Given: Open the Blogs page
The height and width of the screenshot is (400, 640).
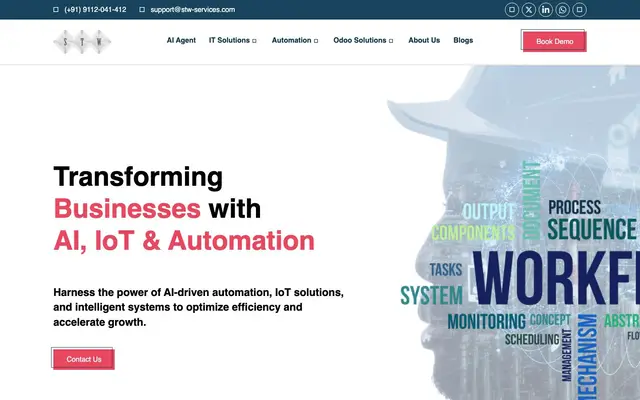Looking at the screenshot, I should point(463,40).
